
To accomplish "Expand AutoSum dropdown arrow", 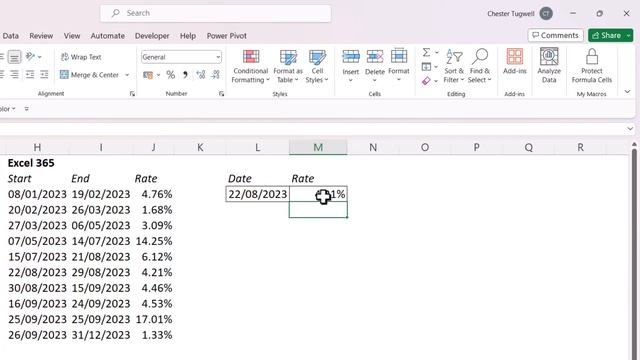I will pyautogui.click(x=436, y=52).
